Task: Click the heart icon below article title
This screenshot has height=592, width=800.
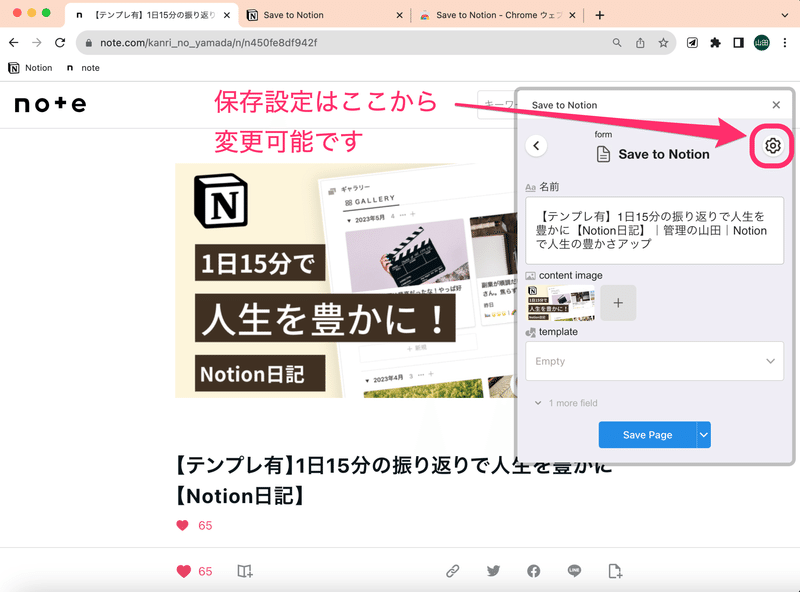Action: pyautogui.click(x=182, y=525)
